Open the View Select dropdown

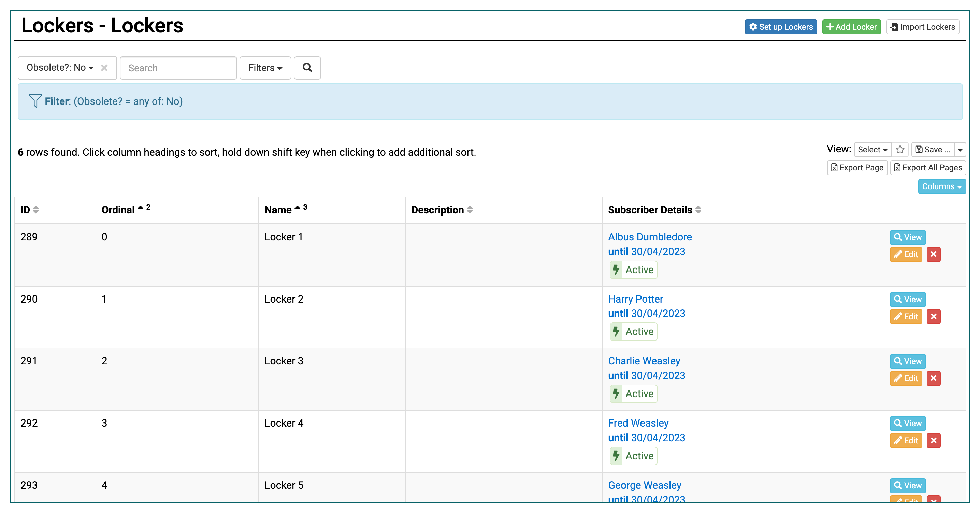[x=872, y=150]
